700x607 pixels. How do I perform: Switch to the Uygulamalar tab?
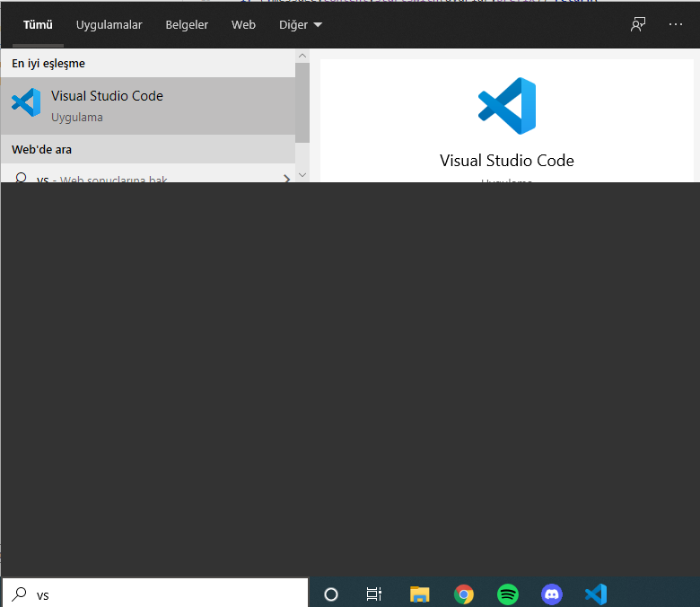coord(109,25)
